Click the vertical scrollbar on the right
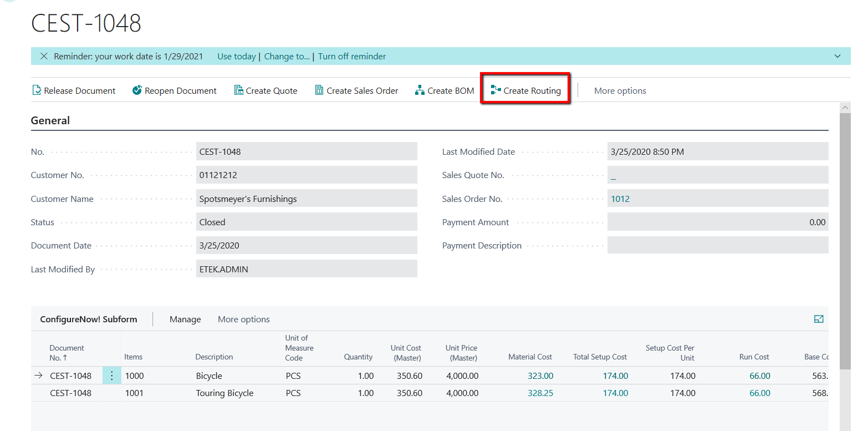The height and width of the screenshot is (431, 868). [x=845, y=239]
